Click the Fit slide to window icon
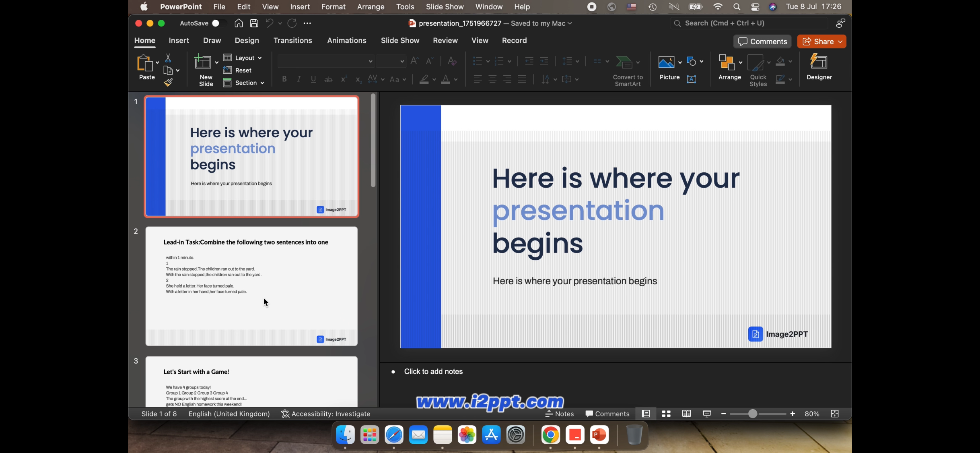Viewport: 980px width, 453px height. pyautogui.click(x=835, y=414)
